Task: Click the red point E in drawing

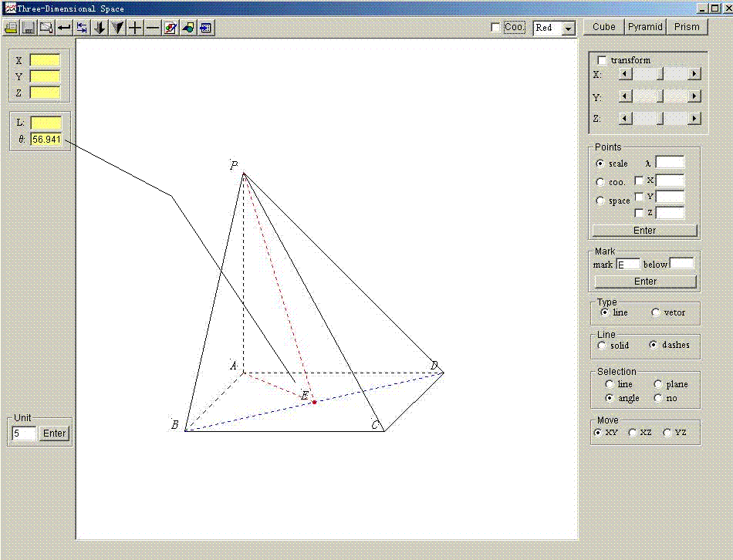Action: coord(315,402)
